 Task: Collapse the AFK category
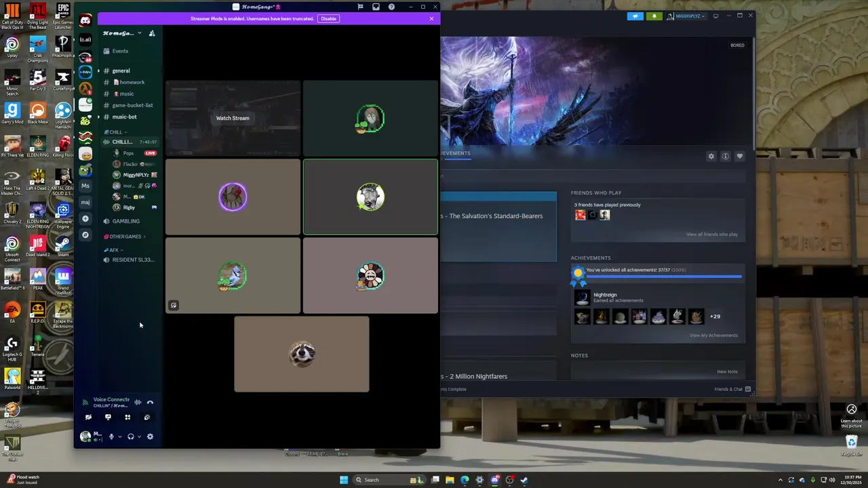click(x=113, y=250)
